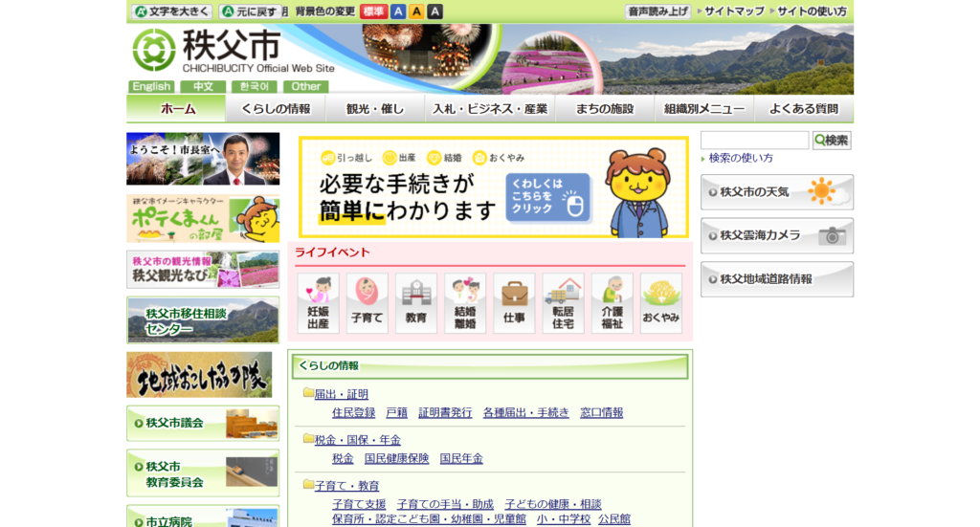Click the 結婚離婚 couple icon
The height and width of the screenshot is (527, 980).
point(465,303)
